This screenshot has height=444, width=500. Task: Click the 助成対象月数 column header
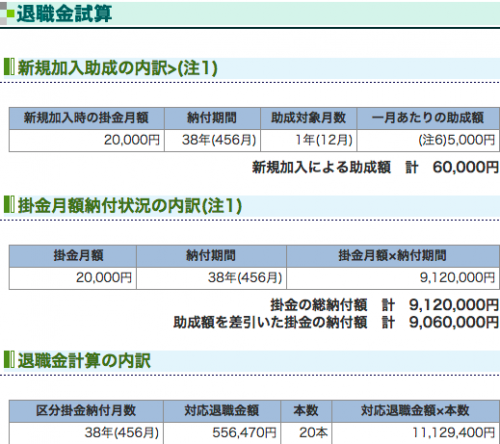pos(309,118)
